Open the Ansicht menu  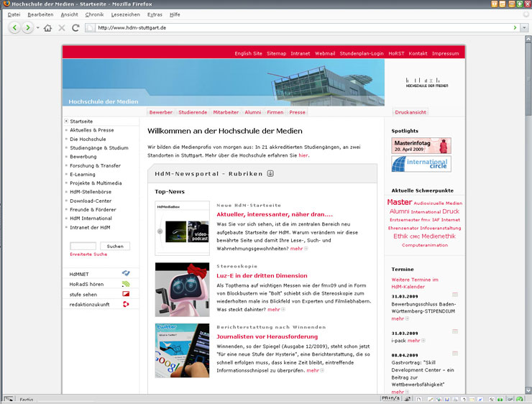coord(69,14)
